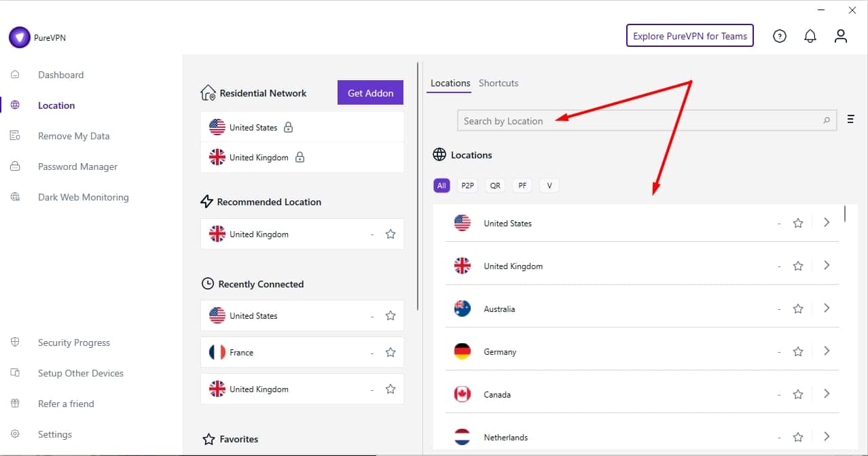The image size is (868, 456).
Task: Expand Germany cities chevron
Action: (x=827, y=351)
